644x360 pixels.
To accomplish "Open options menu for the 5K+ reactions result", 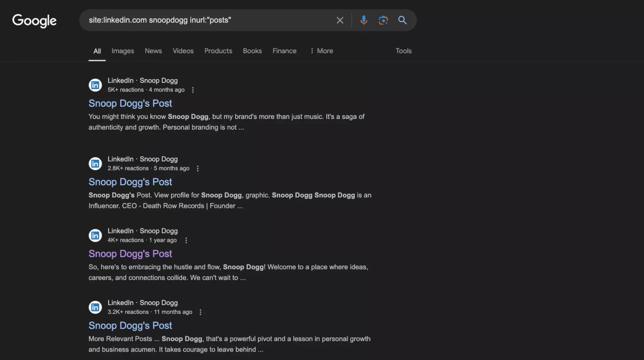I will click(193, 90).
